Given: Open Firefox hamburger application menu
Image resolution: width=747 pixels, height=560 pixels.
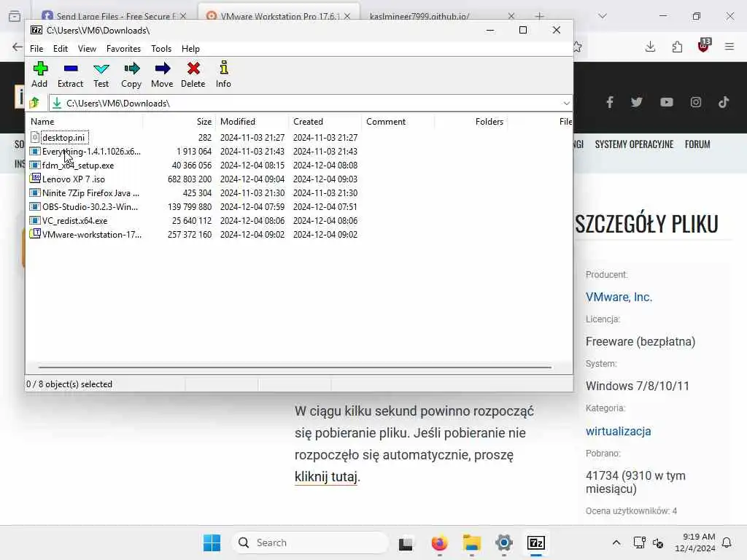Looking at the screenshot, I should click(x=729, y=47).
